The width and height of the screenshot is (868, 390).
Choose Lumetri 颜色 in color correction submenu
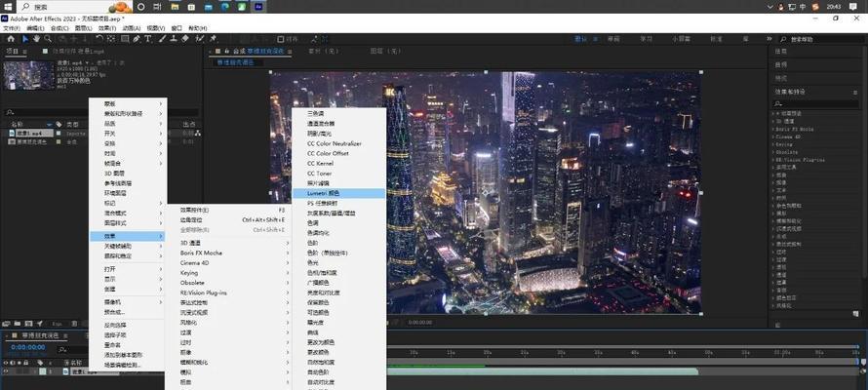pyautogui.click(x=338, y=193)
